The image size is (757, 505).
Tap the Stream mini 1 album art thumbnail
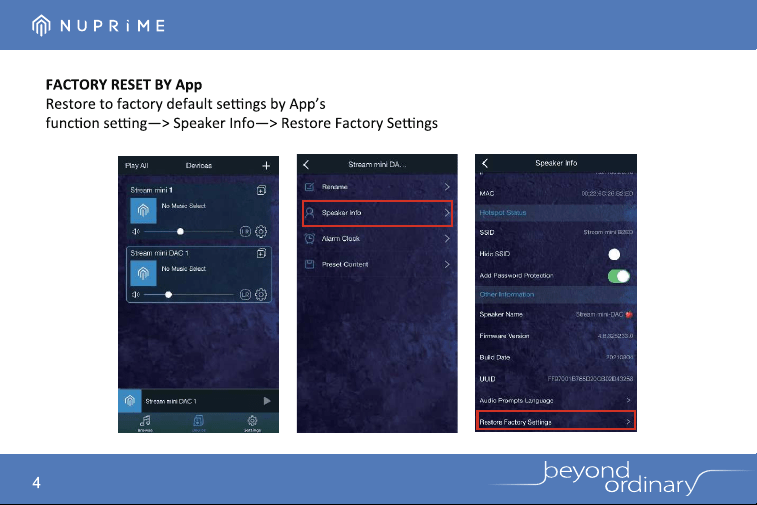143,210
